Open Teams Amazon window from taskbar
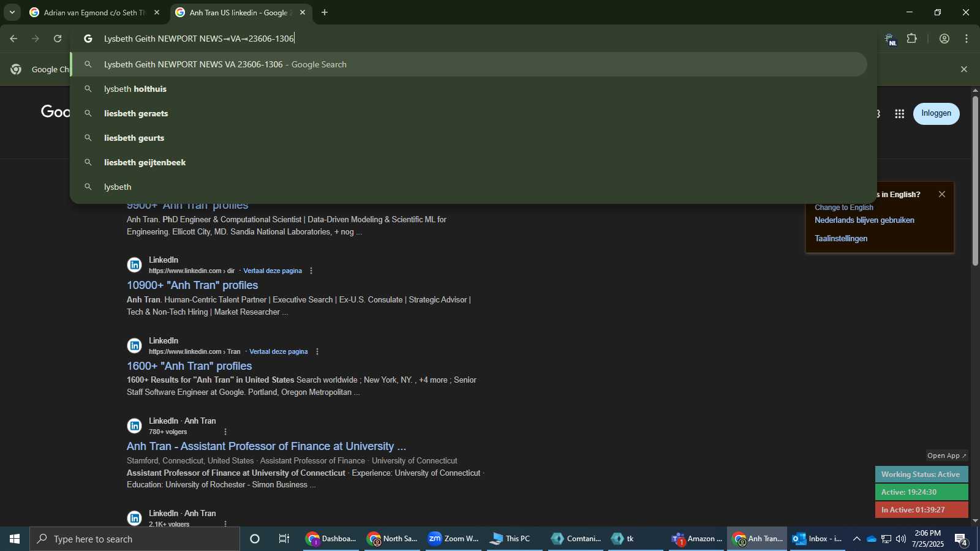The height and width of the screenshot is (551, 980). pyautogui.click(x=696, y=539)
